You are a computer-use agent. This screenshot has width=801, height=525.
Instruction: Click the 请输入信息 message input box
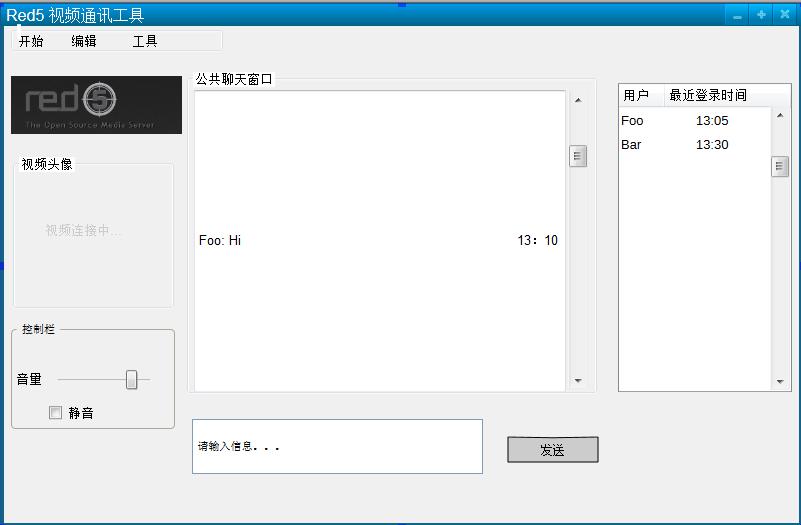point(337,446)
